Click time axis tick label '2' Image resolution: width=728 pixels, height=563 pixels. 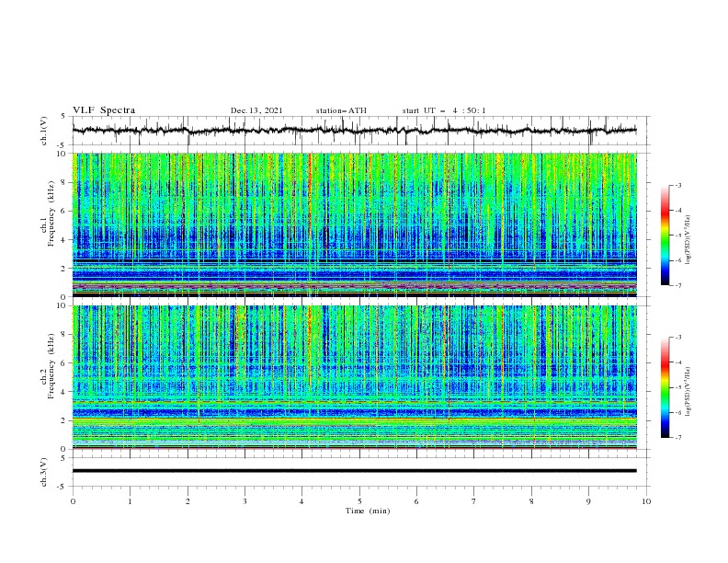(x=188, y=501)
